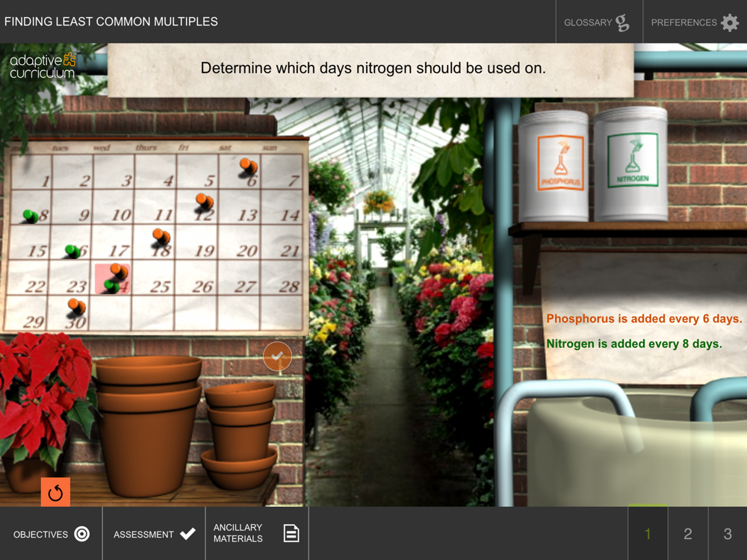747x560 pixels.
Task: Select calendar day 7
Action: (x=282, y=172)
